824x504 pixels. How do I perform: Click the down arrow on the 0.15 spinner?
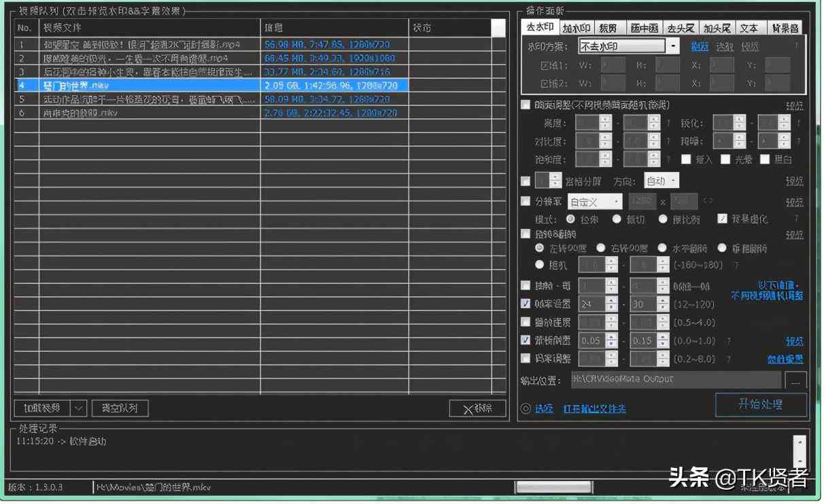(662, 344)
